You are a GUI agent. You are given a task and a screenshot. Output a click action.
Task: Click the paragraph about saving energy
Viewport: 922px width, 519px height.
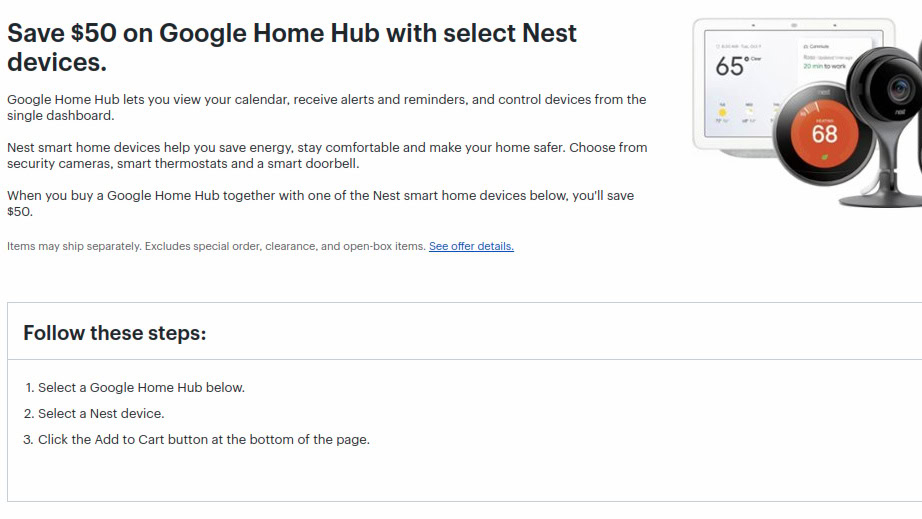(x=326, y=155)
